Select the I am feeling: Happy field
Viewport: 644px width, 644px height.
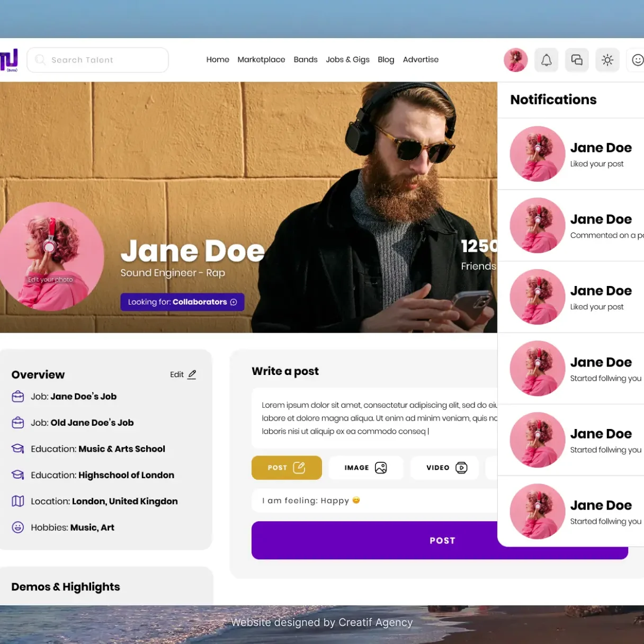click(373, 500)
